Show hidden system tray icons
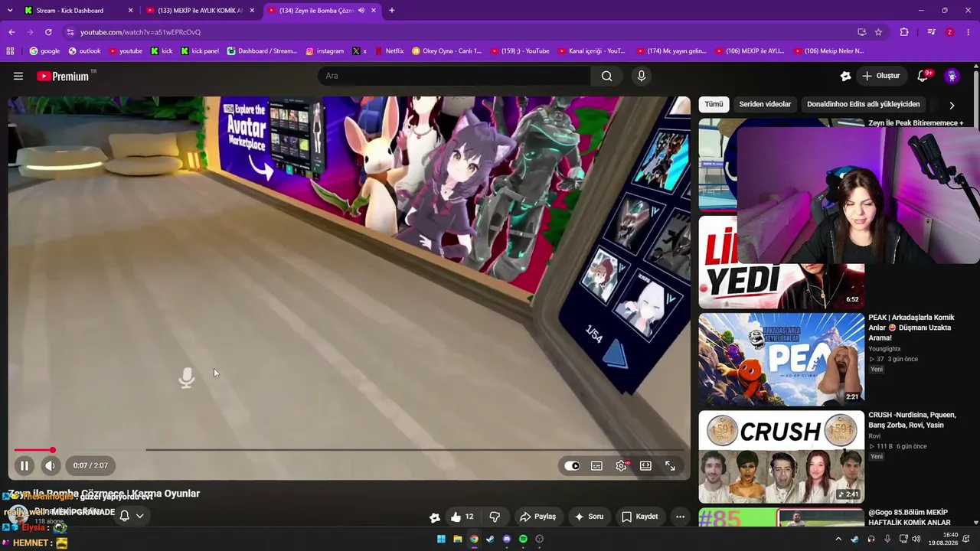This screenshot has width=980, height=551. click(x=838, y=539)
